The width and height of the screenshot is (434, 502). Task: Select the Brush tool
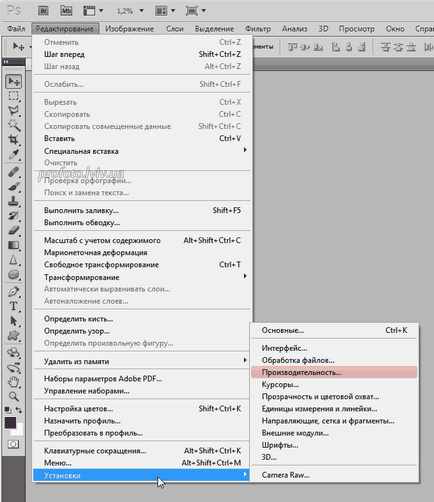point(14,186)
